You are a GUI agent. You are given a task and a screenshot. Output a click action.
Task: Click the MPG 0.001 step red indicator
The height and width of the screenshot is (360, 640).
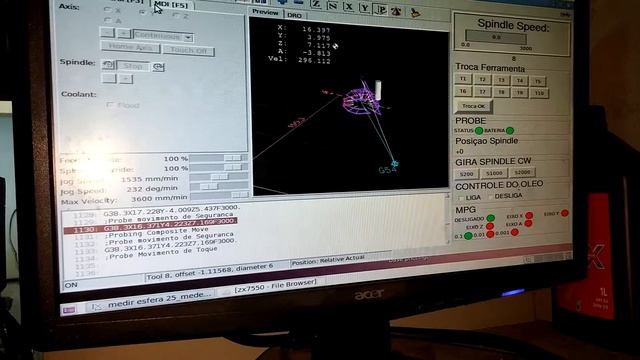click(x=515, y=232)
